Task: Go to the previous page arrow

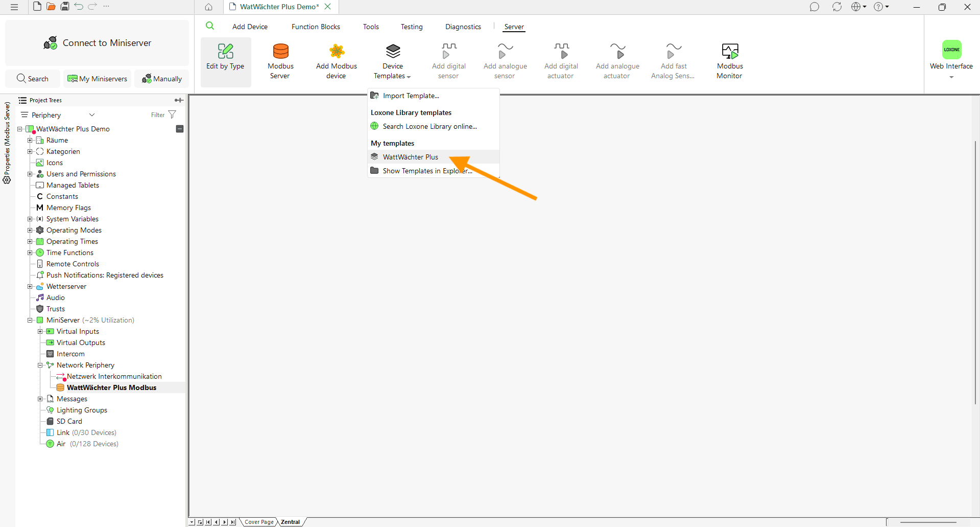Action: click(x=217, y=522)
